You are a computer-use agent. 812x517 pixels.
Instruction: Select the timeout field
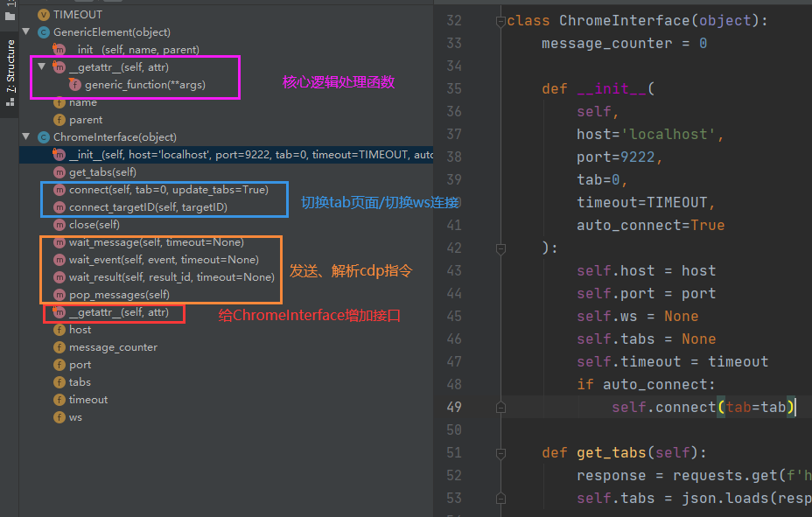click(88, 400)
